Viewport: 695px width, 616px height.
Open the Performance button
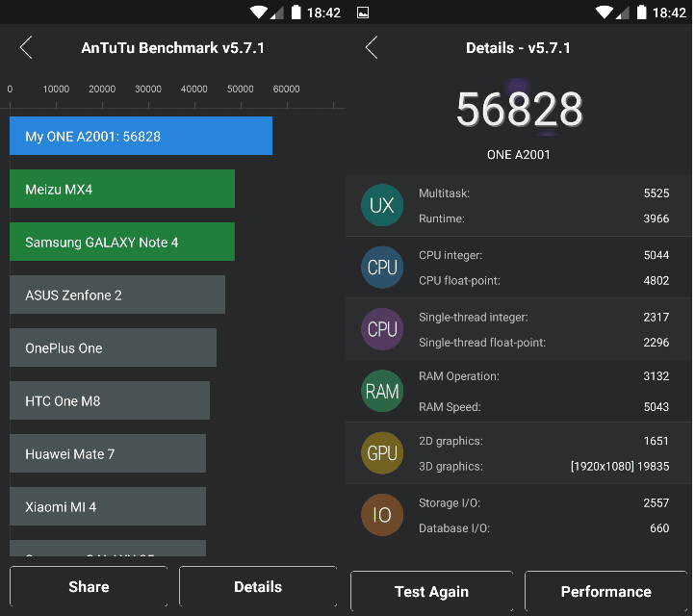(605, 591)
